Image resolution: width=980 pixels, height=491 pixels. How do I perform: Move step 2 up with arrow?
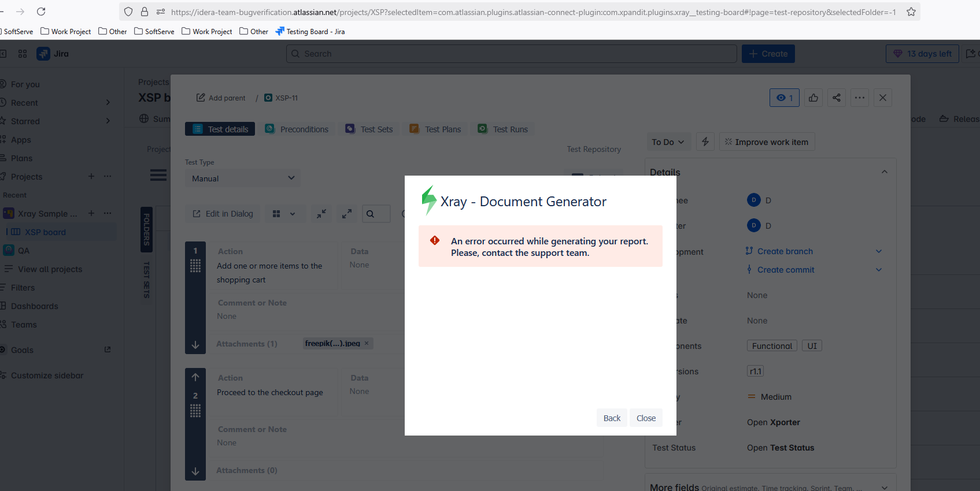[x=195, y=377]
